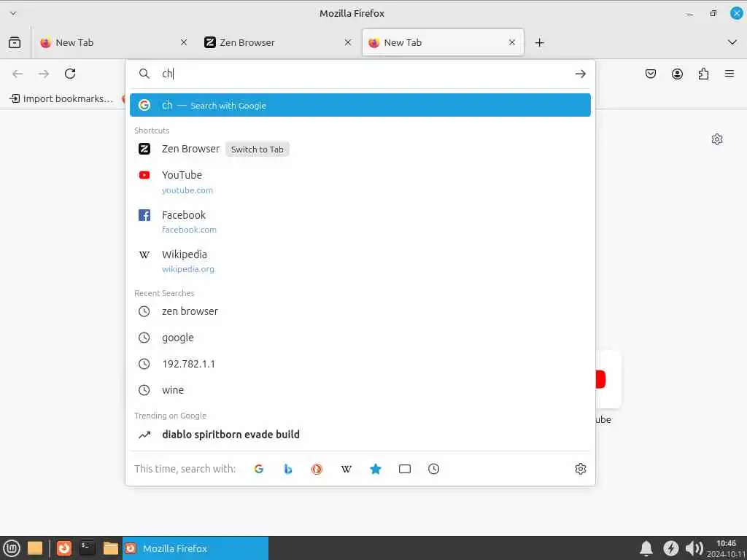Open the notification bell in system tray
This screenshot has width=747, height=560.
646,548
